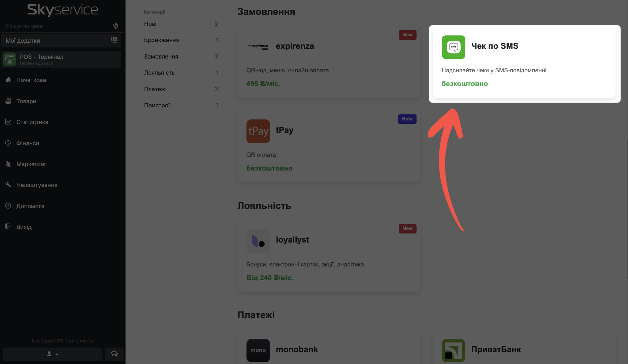Image resolution: width=628 pixels, height=364 pixels.
Task: Open the apps grid icon beside Мої додатки
Action: point(114,40)
